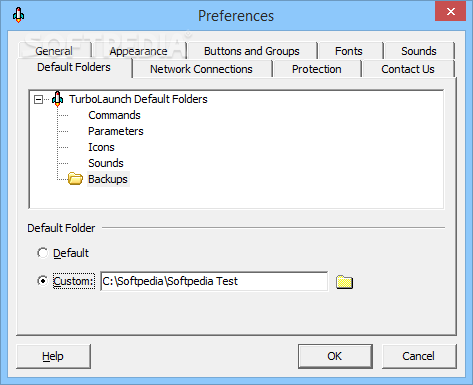Select the Commands tree item
Viewport: 473px width, 385px height.
coord(114,115)
